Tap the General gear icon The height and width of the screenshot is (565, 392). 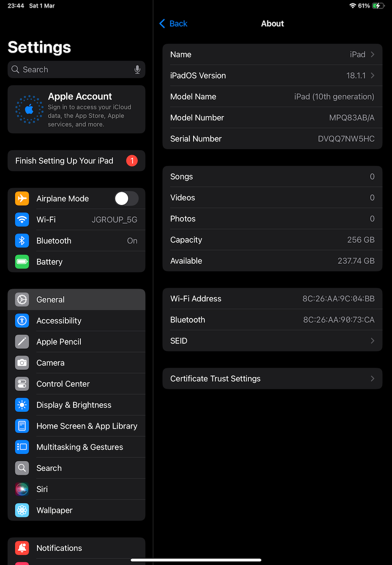[x=22, y=300]
